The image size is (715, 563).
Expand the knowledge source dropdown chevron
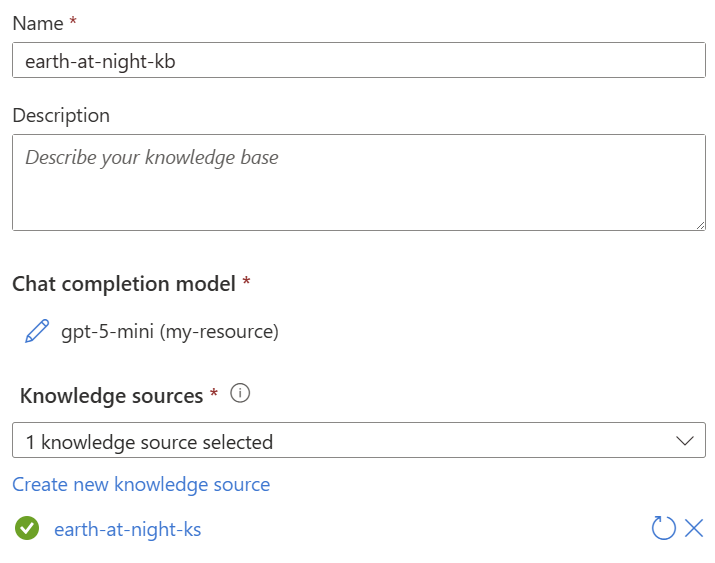684,440
